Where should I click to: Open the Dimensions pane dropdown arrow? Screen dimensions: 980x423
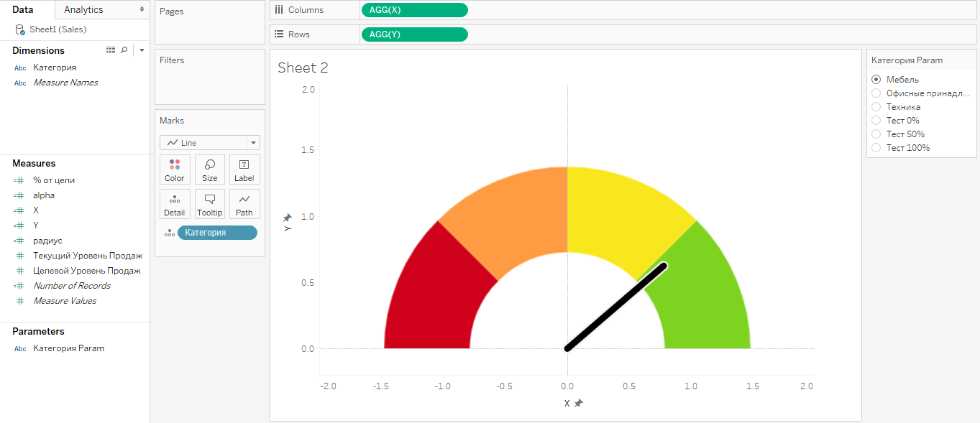[142, 50]
